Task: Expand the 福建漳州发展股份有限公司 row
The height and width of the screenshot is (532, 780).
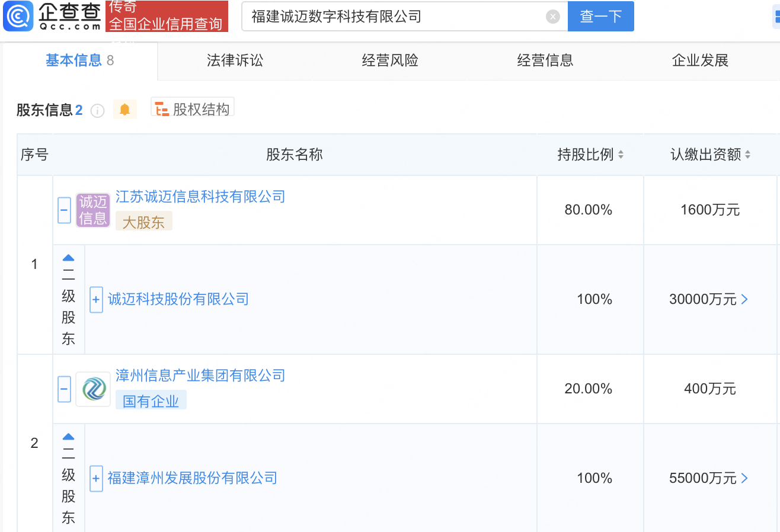Action: point(96,479)
